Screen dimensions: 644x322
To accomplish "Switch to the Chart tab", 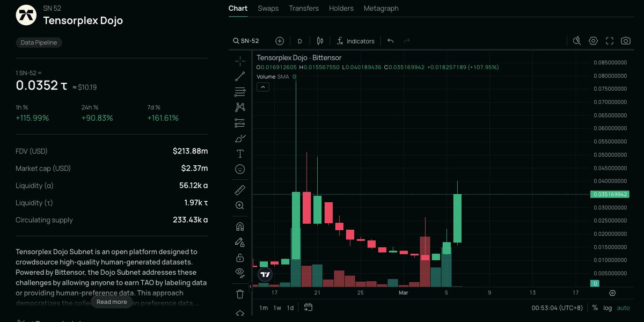I will click(x=238, y=8).
